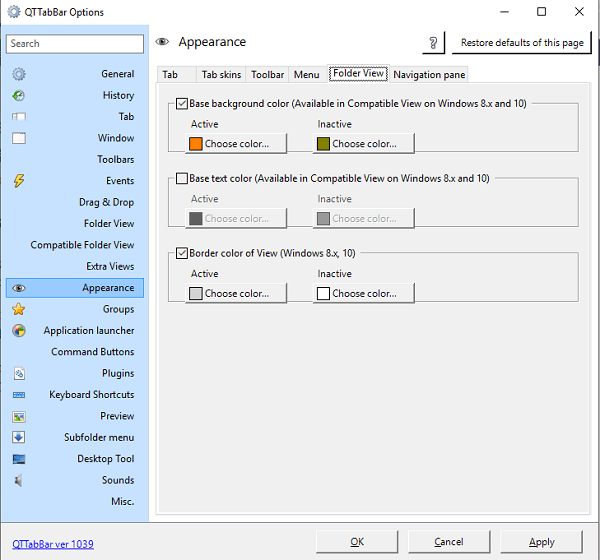Select the Keyboard Shortcuts keyboard icon
The image size is (600, 560).
19,395
